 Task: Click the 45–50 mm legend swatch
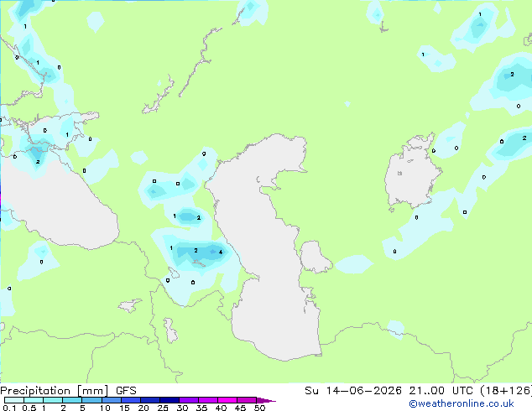point(247,400)
